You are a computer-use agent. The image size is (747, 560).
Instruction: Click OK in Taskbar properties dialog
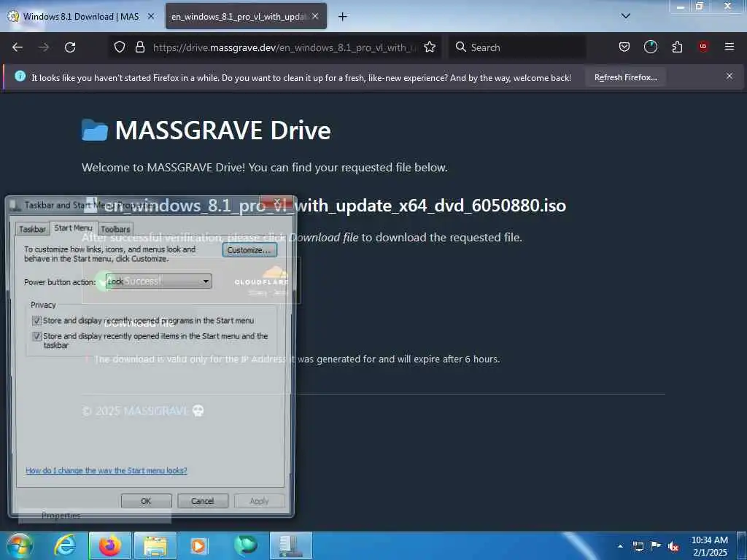click(x=146, y=501)
